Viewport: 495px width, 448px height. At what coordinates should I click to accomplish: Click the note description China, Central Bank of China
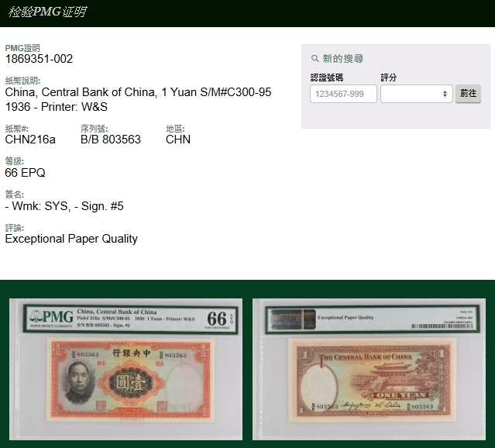pos(138,92)
